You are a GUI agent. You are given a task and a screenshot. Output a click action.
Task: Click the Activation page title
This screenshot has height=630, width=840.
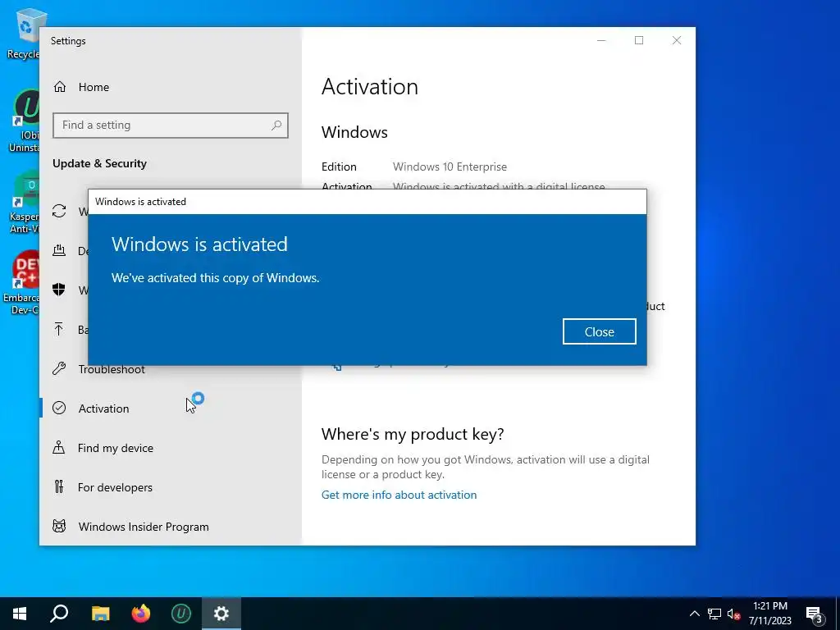[x=370, y=86]
